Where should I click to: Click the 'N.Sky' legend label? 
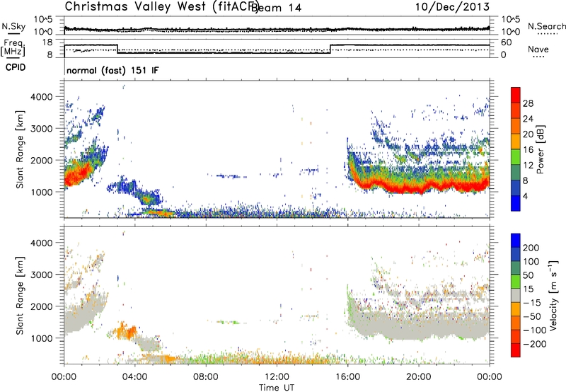pyautogui.click(x=13, y=26)
